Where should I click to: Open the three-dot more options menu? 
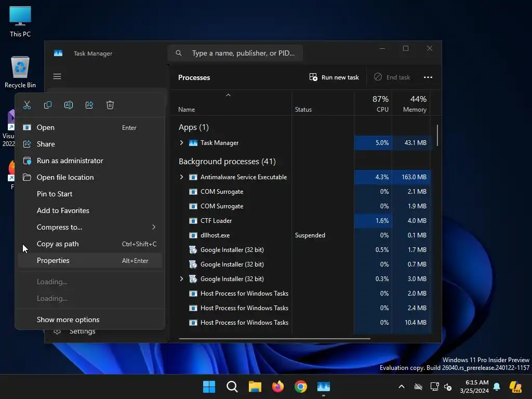428,77
